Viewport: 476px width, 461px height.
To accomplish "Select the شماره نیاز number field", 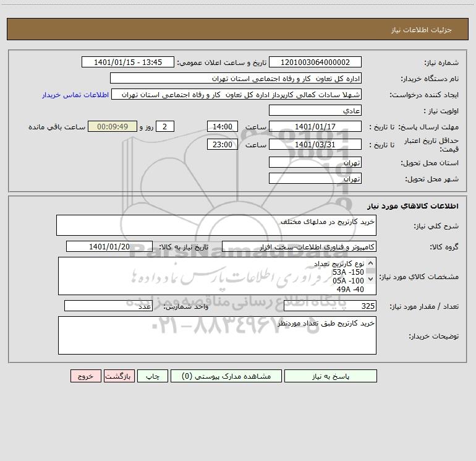I will [x=315, y=62].
